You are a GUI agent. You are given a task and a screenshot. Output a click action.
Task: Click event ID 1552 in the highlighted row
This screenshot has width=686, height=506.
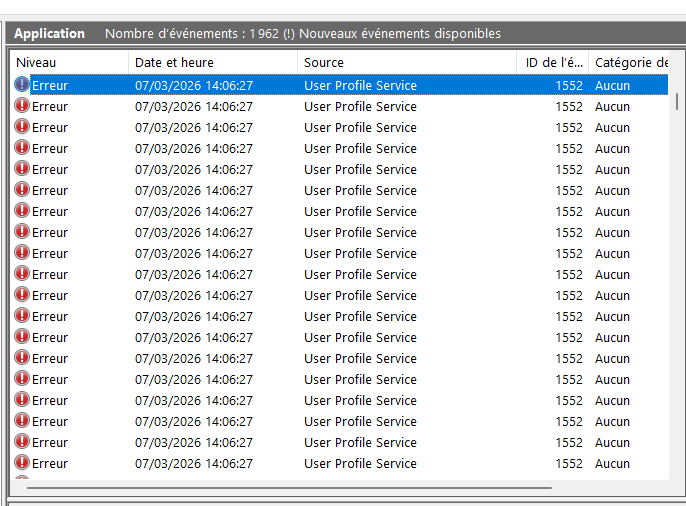tap(569, 86)
